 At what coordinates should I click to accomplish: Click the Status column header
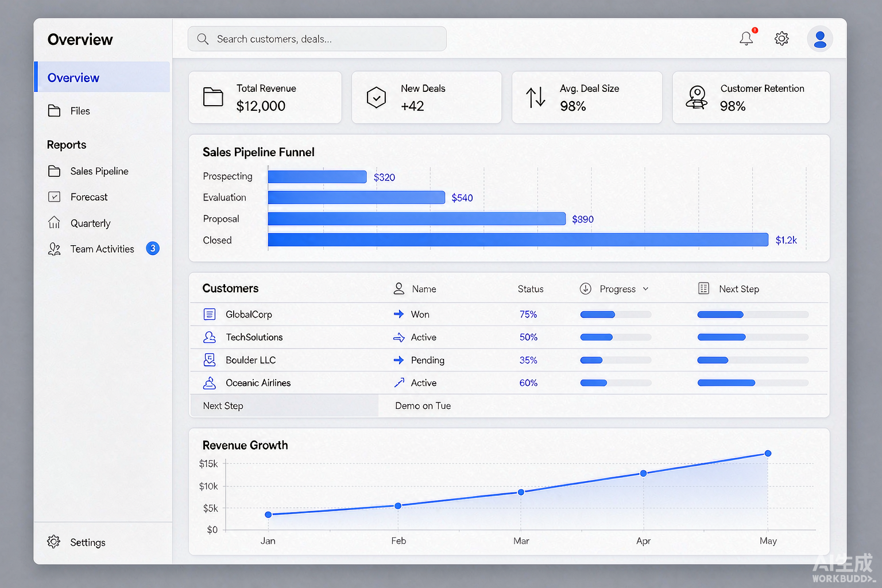531,289
